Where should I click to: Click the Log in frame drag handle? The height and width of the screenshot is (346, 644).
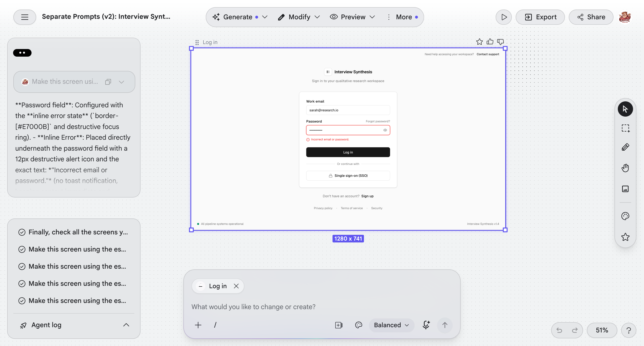(x=197, y=42)
